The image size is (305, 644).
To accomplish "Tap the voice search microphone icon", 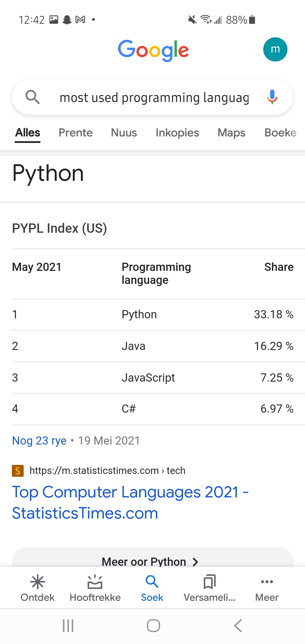I will [272, 97].
